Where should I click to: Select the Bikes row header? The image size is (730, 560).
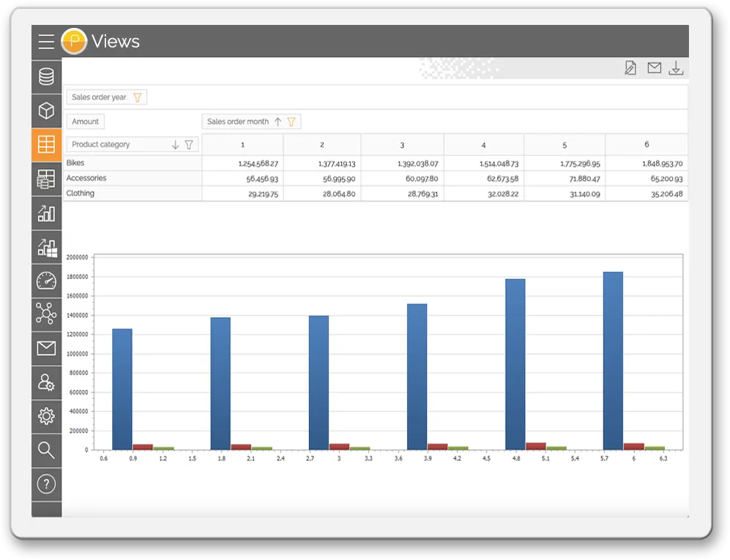(x=75, y=163)
